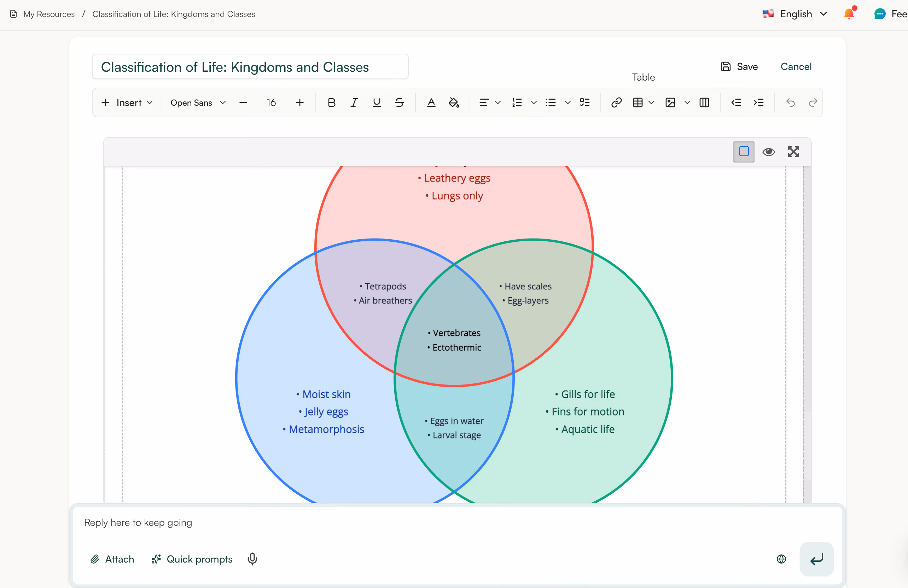The width and height of the screenshot is (908, 588).
Task: Attach a file to the reply
Action: [112, 559]
